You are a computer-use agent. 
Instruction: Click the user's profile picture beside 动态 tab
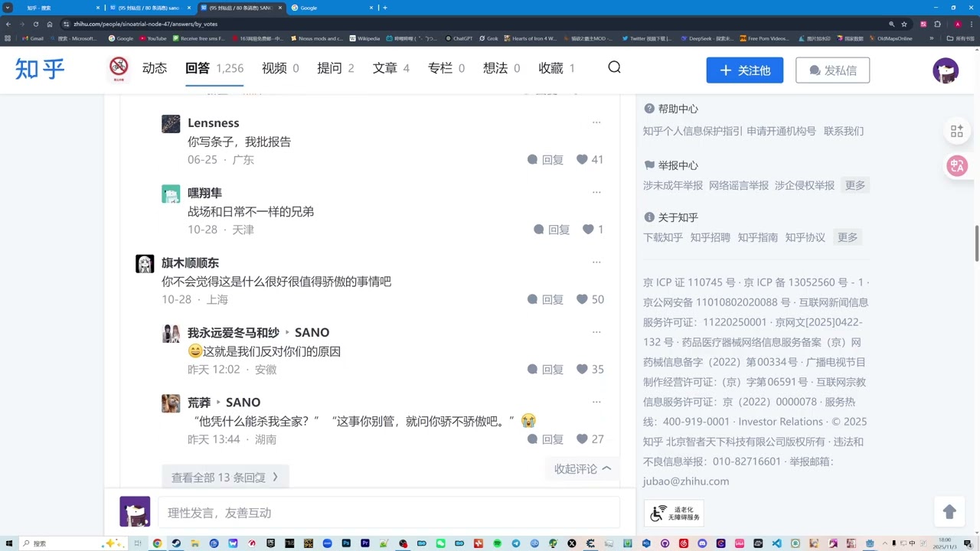click(119, 68)
